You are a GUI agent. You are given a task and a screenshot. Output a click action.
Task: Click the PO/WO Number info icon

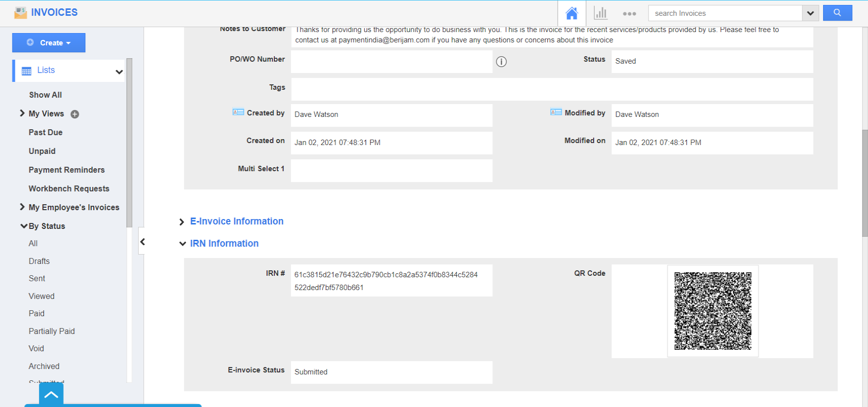[x=501, y=62]
